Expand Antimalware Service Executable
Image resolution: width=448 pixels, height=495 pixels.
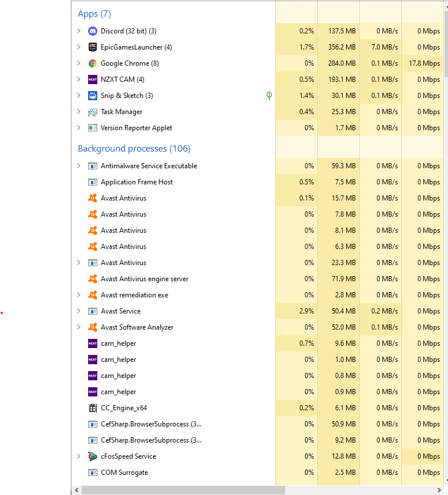79,166
